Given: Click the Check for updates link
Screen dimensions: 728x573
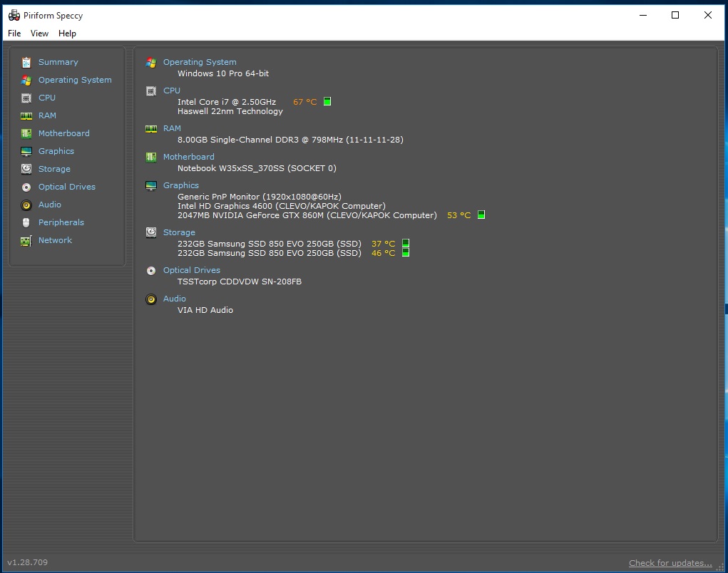Looking at the screenshot, I should (670, 563).
